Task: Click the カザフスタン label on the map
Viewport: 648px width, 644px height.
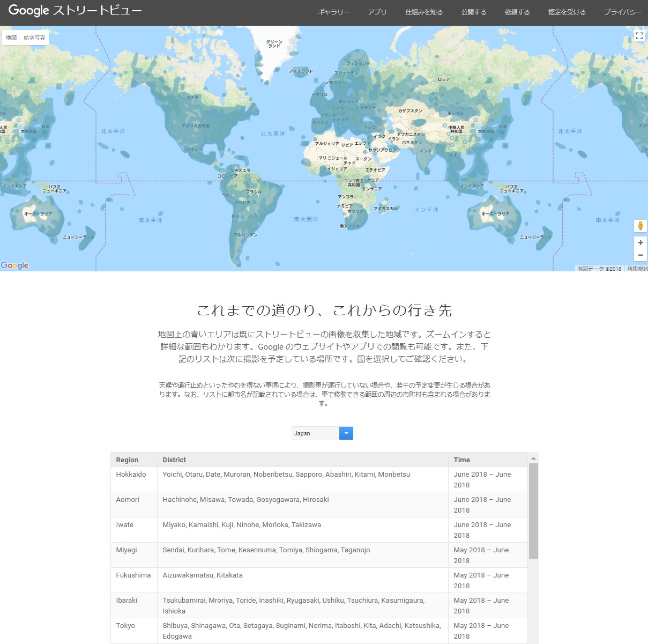Action: coord(409,110)
